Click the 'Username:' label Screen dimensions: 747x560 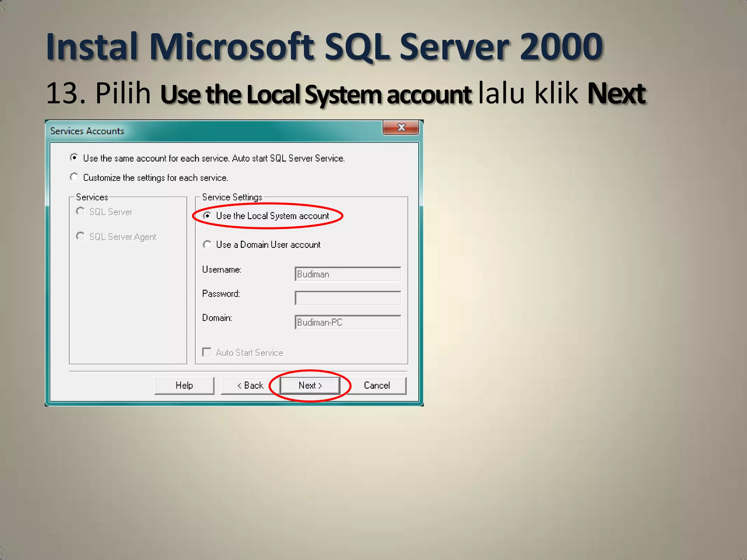point(222,269)
